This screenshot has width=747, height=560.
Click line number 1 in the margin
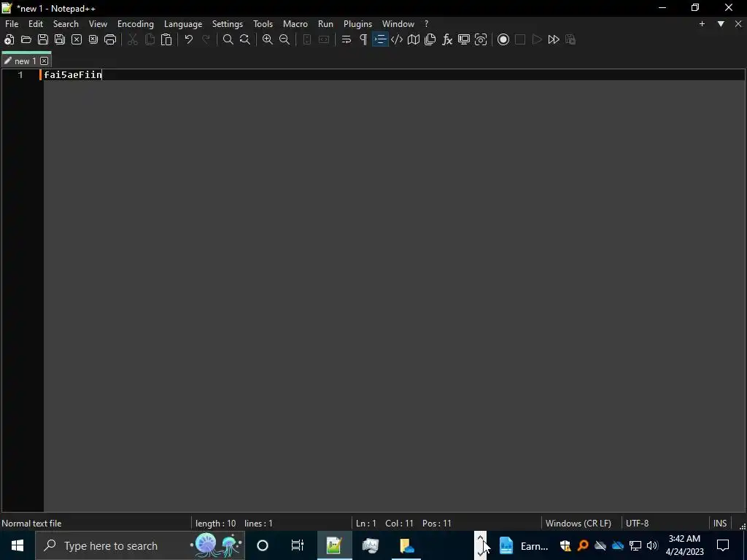20,75
